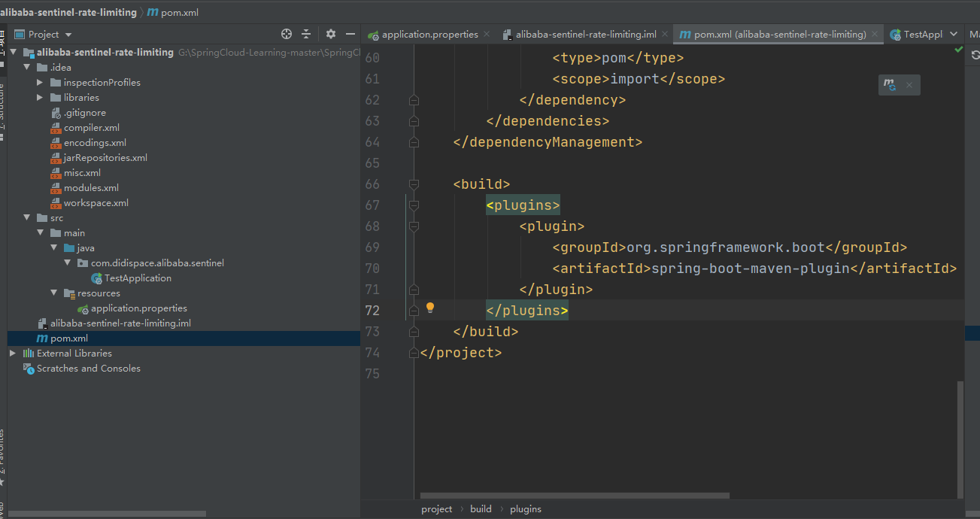This screenshot has height=519, width=980.
Task: Select jarRepositories.xml in the project tree
Action: click(105, 158)
